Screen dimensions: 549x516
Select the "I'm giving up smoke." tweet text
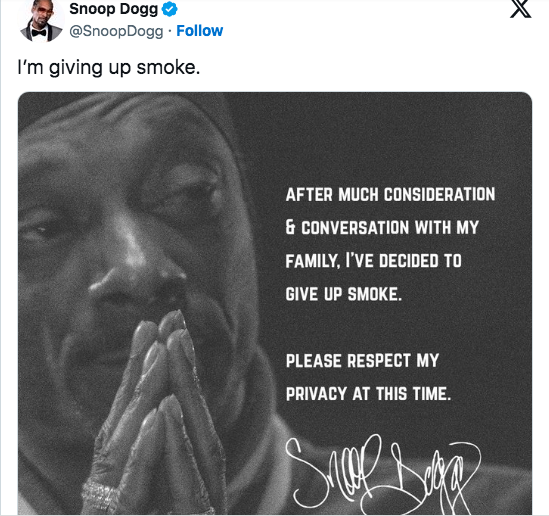point(109,67)
